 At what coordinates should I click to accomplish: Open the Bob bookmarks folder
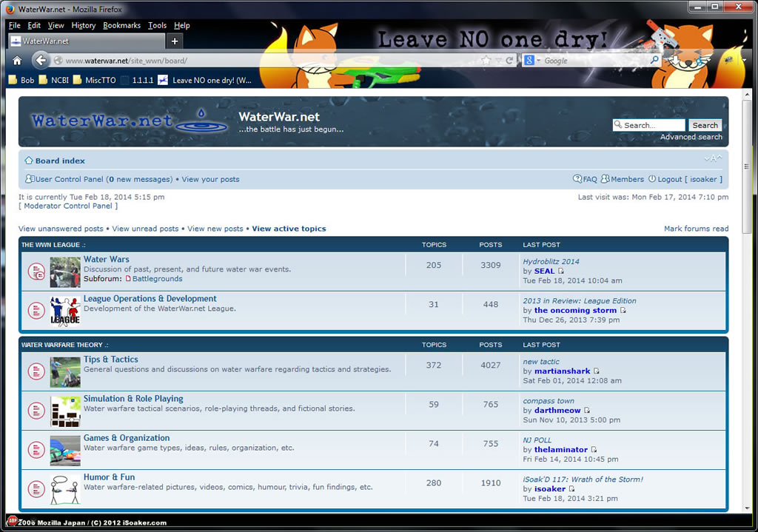pyautogui.click(x=21, y=80)
